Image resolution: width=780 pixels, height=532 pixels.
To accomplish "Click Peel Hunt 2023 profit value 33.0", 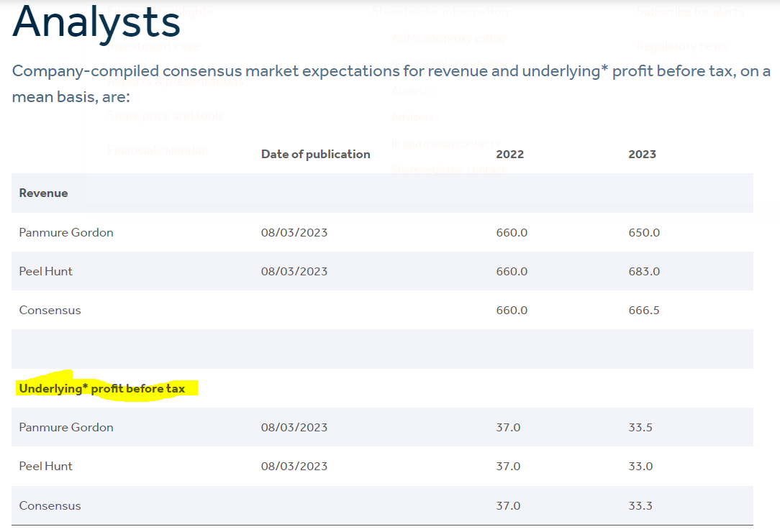I will pos(640,466).
